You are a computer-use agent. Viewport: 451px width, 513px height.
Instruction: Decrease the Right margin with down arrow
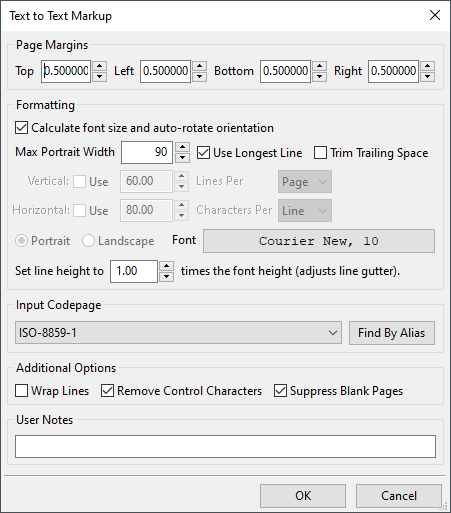point(428,77)
